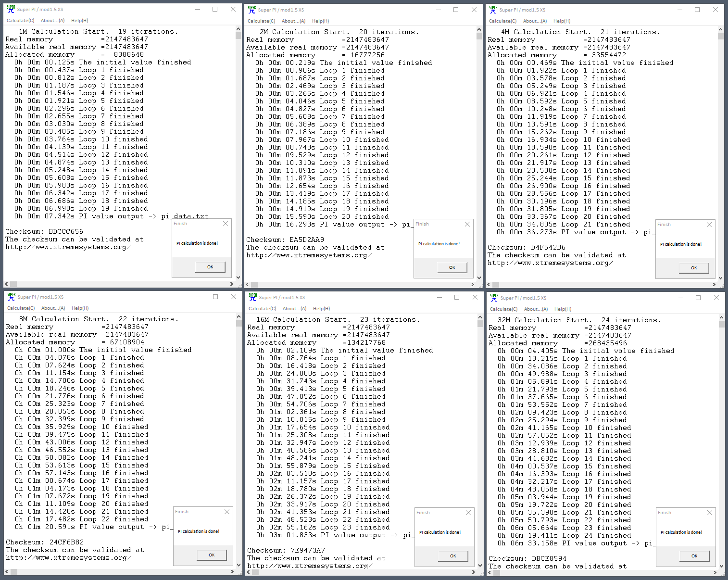This screenshot has height=580, width=728.
Task: Click the checksum line "Checksum: DBCE8594"
Action: point(527,558)
